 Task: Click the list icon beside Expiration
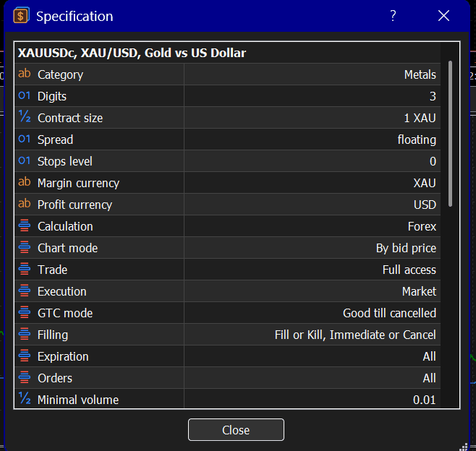[25, 356]
